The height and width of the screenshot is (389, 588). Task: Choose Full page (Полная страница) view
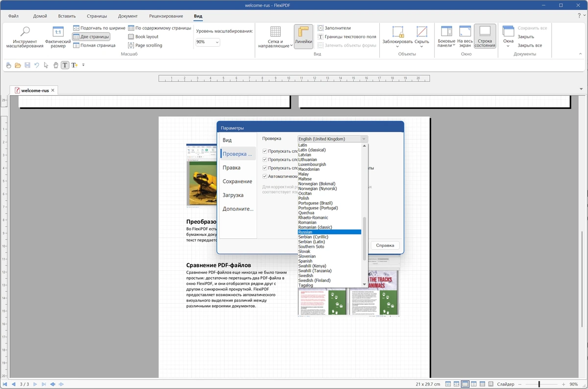pos(94,45)
